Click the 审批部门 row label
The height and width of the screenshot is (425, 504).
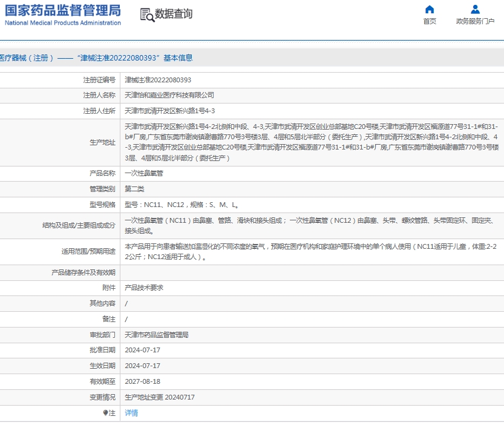(102, 335)
